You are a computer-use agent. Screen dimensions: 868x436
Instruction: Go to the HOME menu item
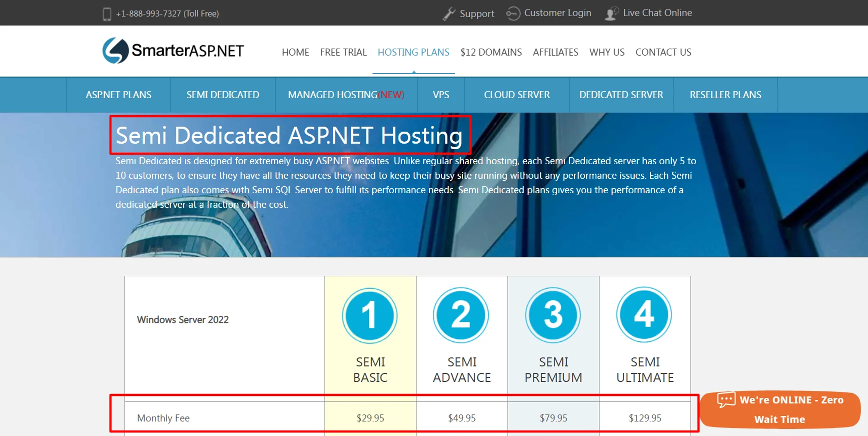point(295,52)
